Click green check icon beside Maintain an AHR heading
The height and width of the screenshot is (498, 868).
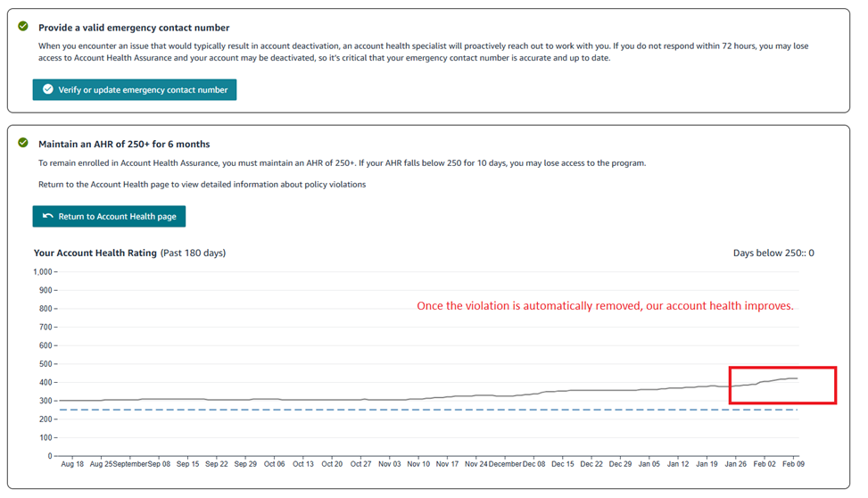coord(22,143)
